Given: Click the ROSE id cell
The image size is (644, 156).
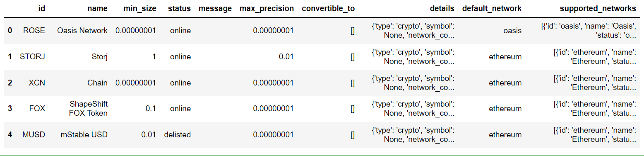Looking at the screenshot, I should point(34,30).
